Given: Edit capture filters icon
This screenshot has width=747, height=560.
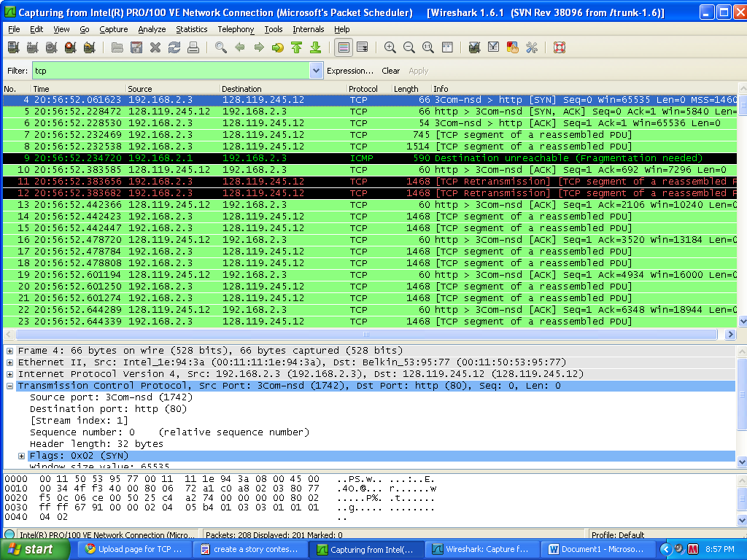Looking at the screenshot, I should pyautogui.click(x=474, y=47).
